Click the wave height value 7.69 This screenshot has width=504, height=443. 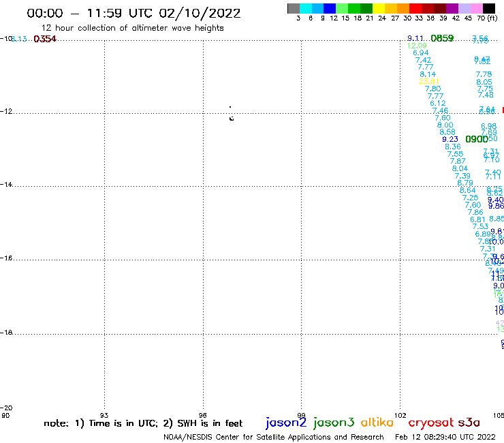[489, 132]
